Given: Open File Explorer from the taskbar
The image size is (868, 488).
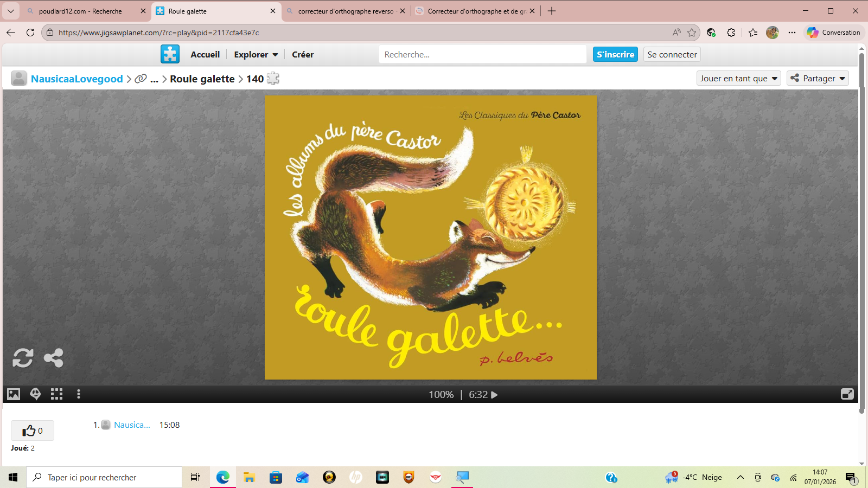Looking at the screenshot, I should pyautogui.click(x=249, y=477).
